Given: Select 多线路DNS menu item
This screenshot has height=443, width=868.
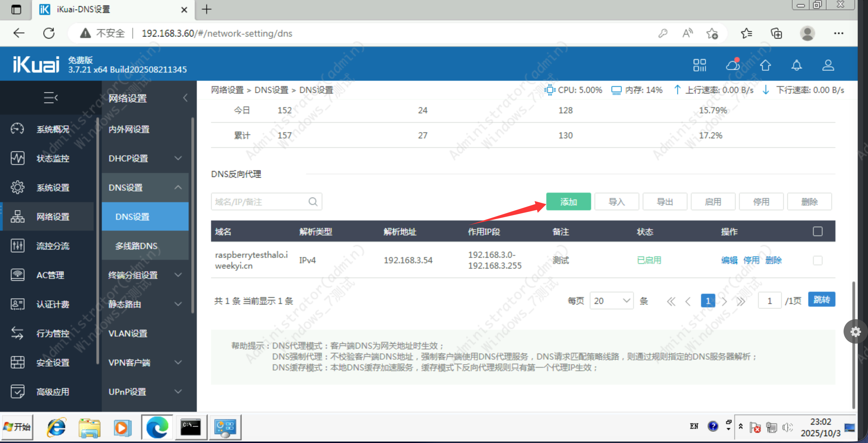Looking at the screenshot, I should point(136,246).
